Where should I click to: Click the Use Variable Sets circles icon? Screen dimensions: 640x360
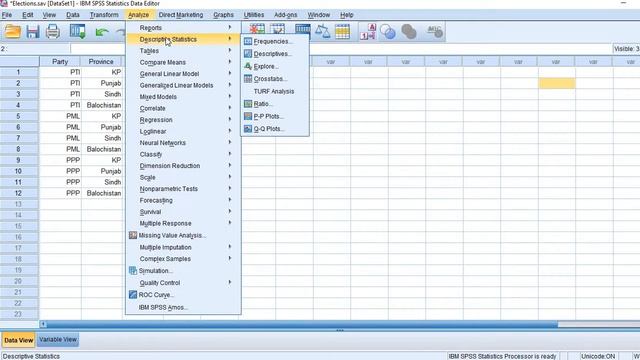click(x=387, y=31)
